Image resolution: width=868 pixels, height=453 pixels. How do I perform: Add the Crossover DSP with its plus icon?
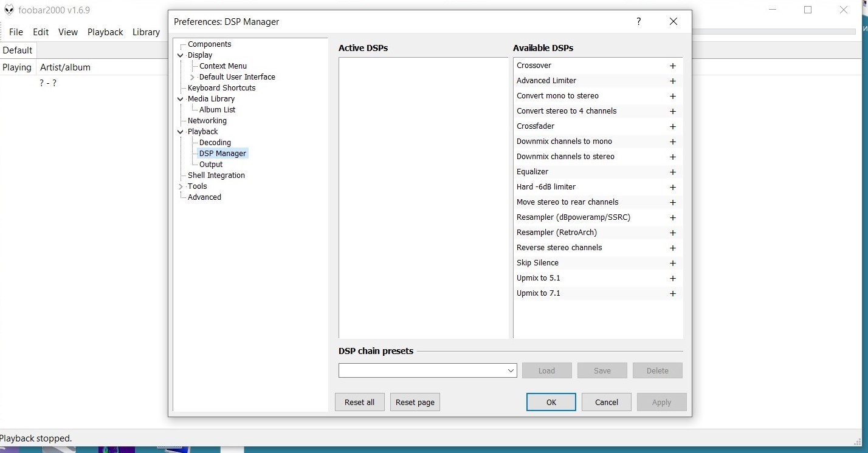(673, 66)
